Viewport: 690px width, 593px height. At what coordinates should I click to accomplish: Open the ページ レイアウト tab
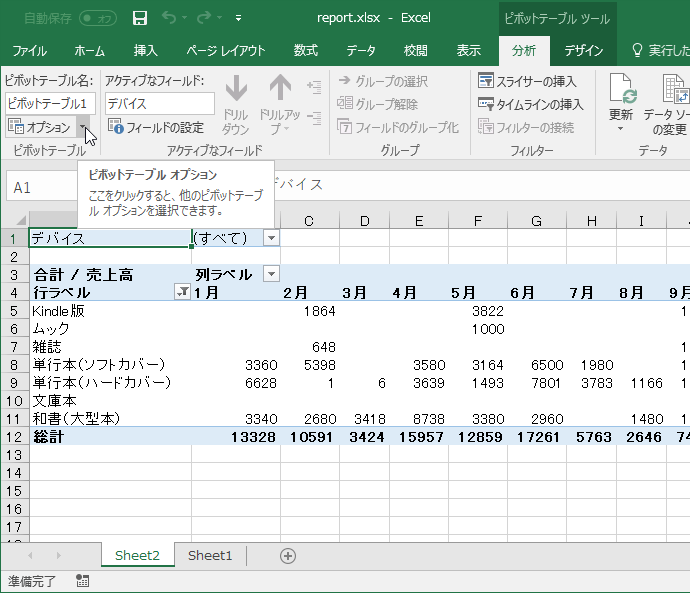pyautogui.click(x=226, y=51)
